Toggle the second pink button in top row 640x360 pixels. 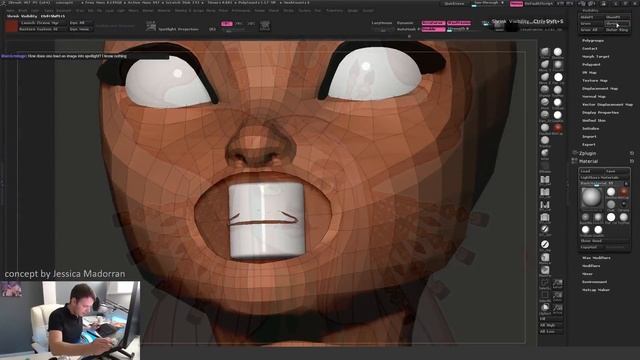(459, 23)
